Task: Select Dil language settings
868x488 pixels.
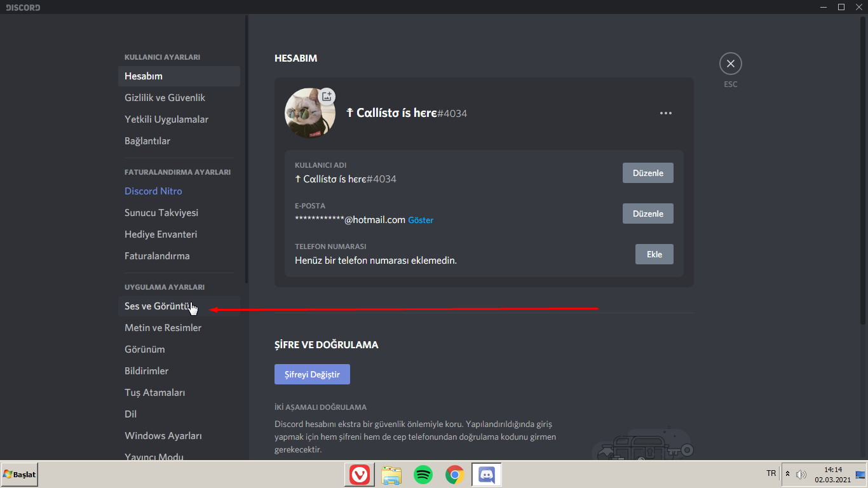Action: [x=179, y=414]
